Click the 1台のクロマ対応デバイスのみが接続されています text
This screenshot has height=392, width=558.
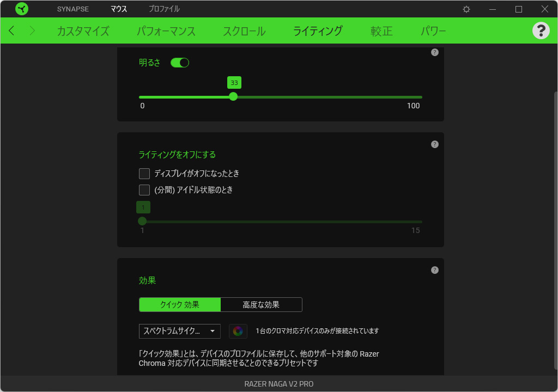tap(317, 331)
